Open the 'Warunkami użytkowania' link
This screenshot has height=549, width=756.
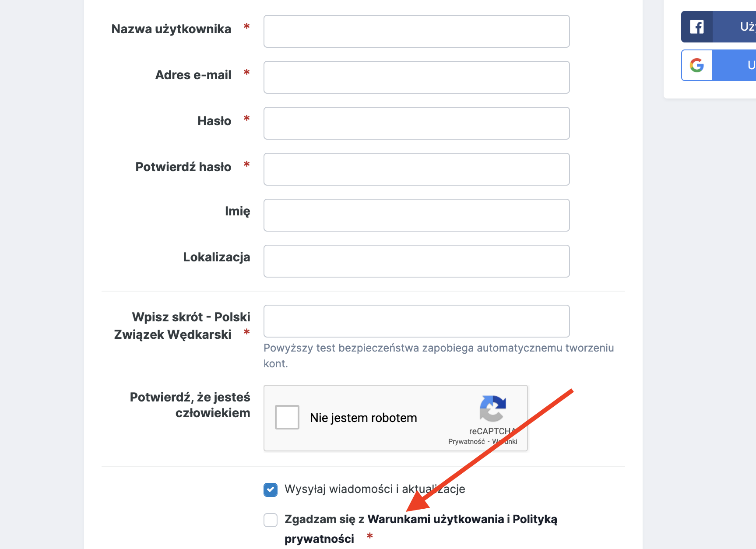coord(436,519)
